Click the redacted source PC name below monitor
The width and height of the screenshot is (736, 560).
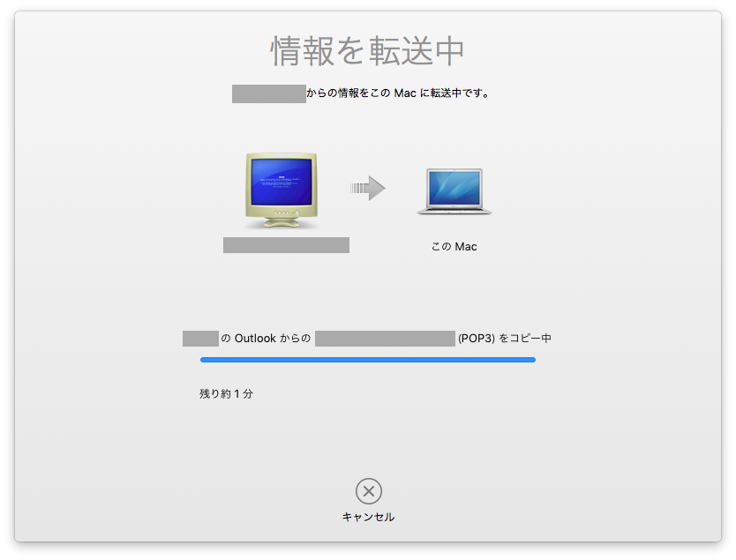tap(286, 245)
